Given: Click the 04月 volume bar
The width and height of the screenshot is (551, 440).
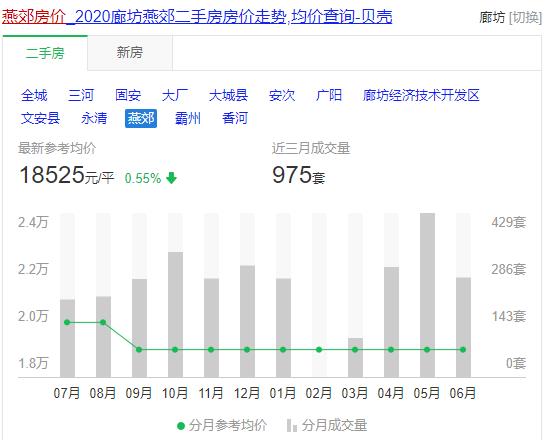Looking at the screenshot, I should coord(391,322).
